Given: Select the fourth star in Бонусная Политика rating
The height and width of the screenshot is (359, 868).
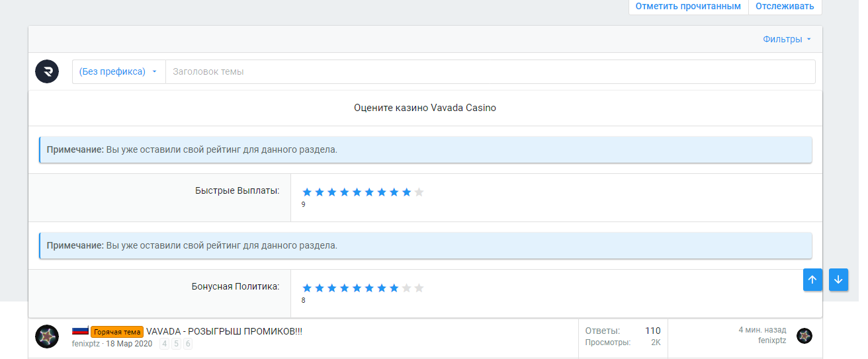Looking at the screenshot, I should point(344,288).
